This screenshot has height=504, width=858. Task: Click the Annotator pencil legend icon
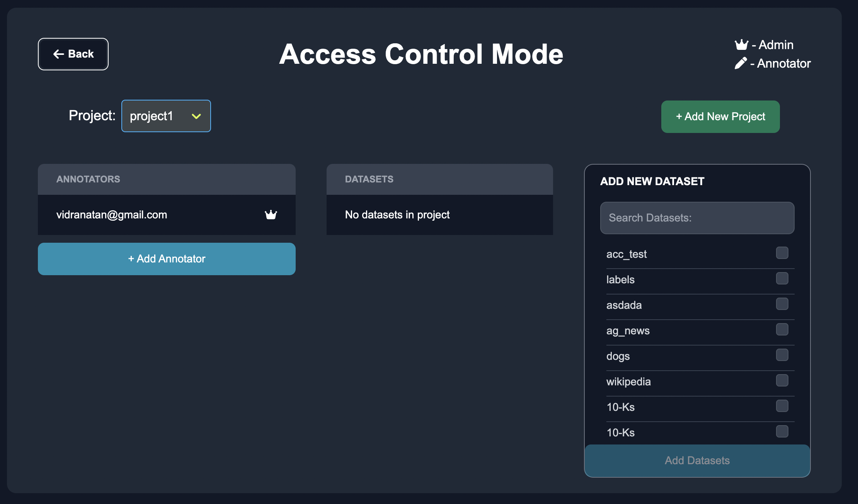[x=741, y=63]
